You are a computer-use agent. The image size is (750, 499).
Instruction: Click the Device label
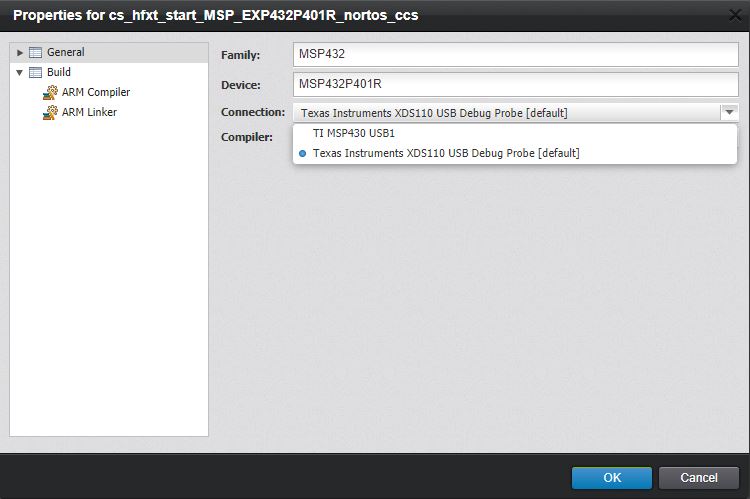coord(241,85)
